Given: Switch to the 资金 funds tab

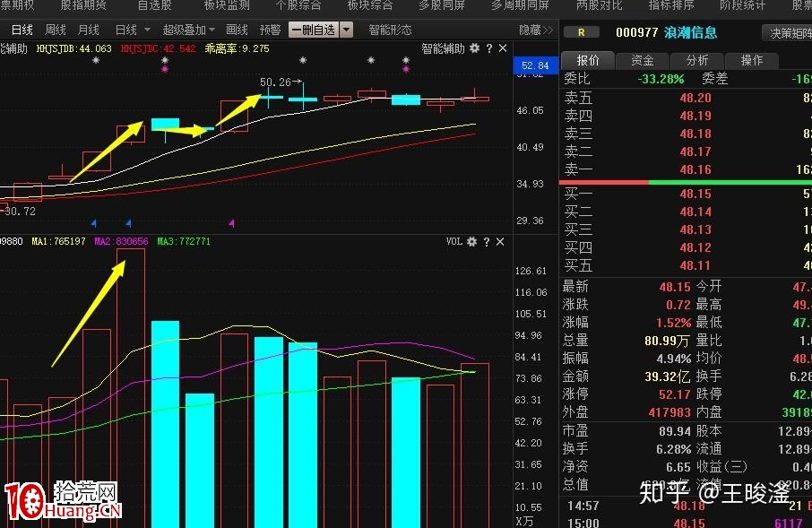Looking at the screenshot, I should click(643, 60).
